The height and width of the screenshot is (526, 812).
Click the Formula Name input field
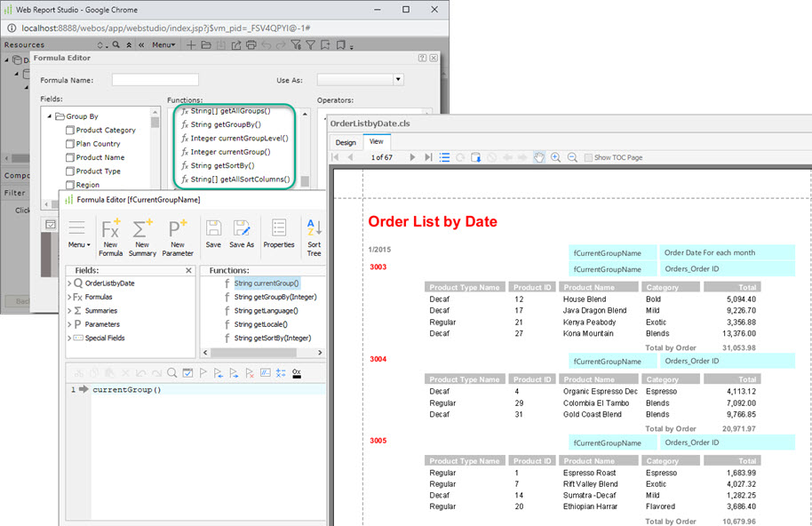click(155, 80)
